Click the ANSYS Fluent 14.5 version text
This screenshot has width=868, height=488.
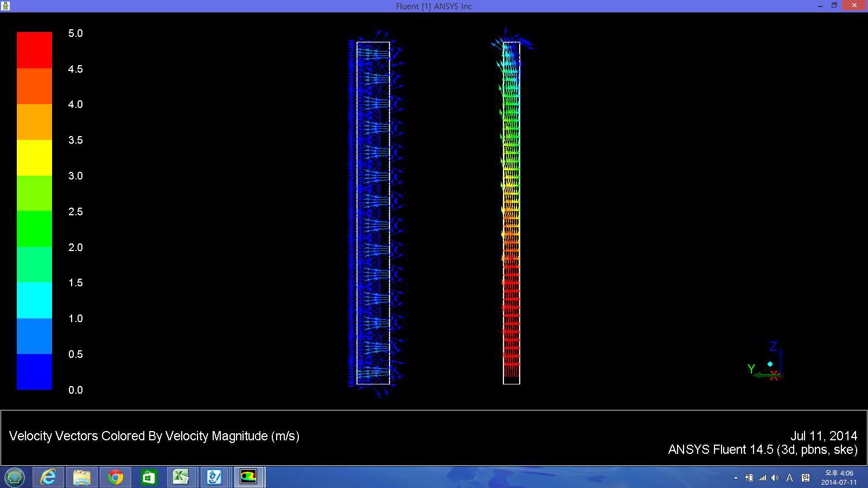(x=763, y=450)
